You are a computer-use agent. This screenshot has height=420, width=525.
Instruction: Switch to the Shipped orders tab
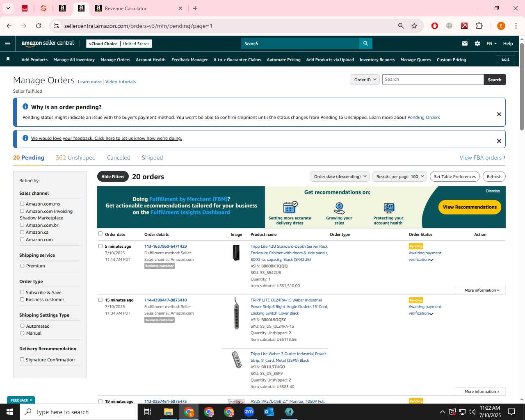coord(152,157)
